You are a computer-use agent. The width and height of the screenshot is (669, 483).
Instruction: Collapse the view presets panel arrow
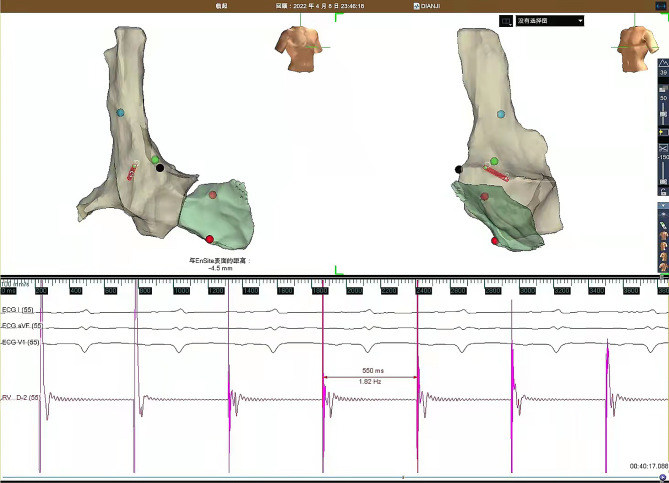pos(663,206)
